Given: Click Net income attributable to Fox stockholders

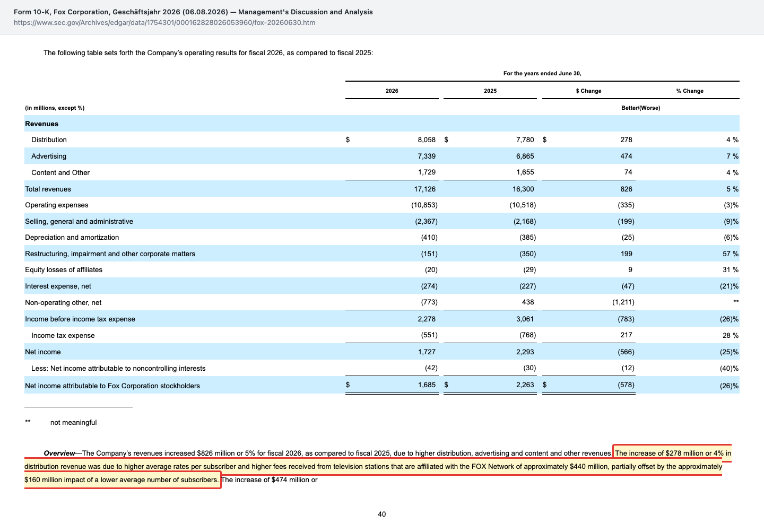Looking at the screenshot, I should click(x=112, y=386).
